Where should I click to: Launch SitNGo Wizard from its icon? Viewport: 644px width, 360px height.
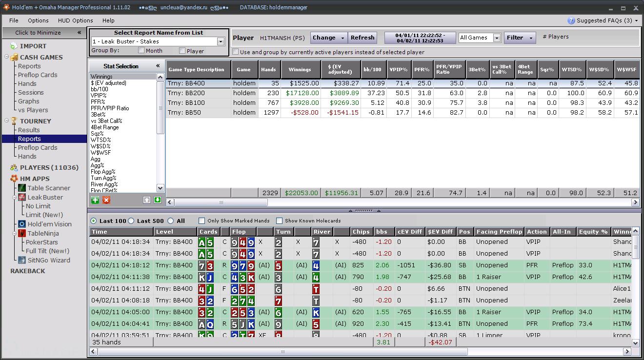(22, 260)
